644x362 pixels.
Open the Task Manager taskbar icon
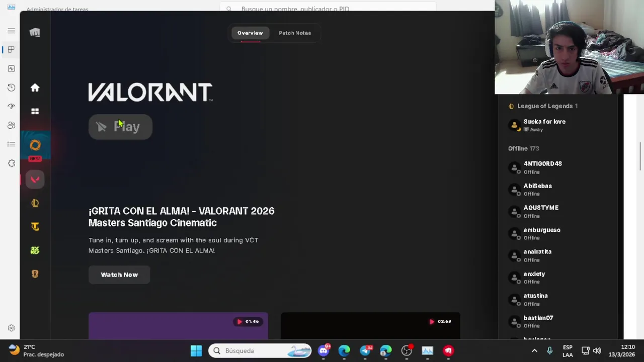pos(427,350)
